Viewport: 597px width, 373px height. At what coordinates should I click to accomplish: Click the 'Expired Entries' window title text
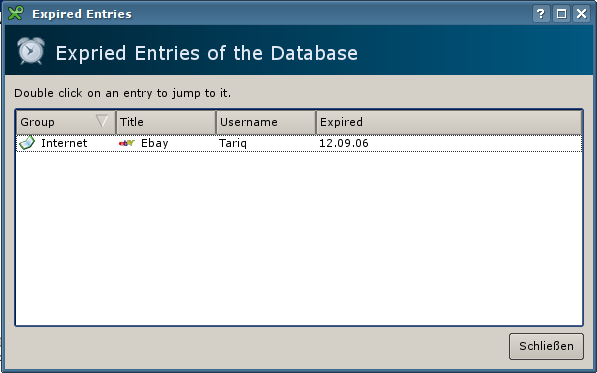(82, 14)
